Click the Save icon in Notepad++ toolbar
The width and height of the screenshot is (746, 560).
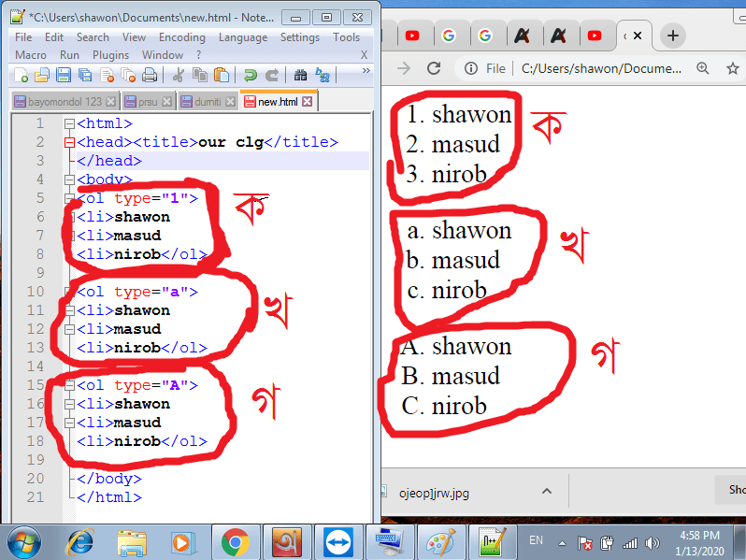coord(64,76)
